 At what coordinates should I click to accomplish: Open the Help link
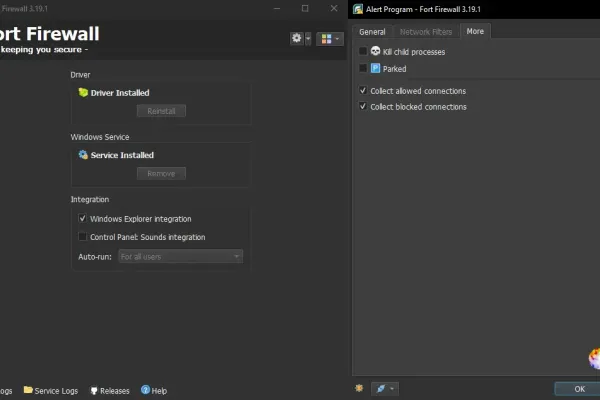(154, 390)
